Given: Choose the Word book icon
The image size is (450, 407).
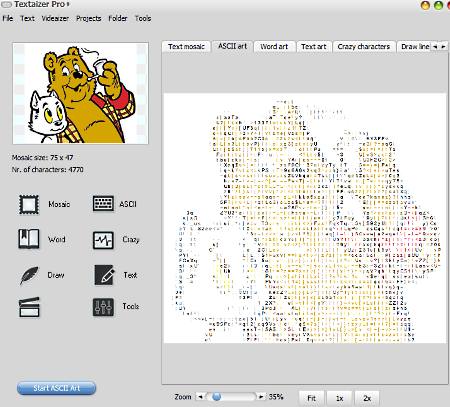Looking at the screenshot, I should point(29,239).
